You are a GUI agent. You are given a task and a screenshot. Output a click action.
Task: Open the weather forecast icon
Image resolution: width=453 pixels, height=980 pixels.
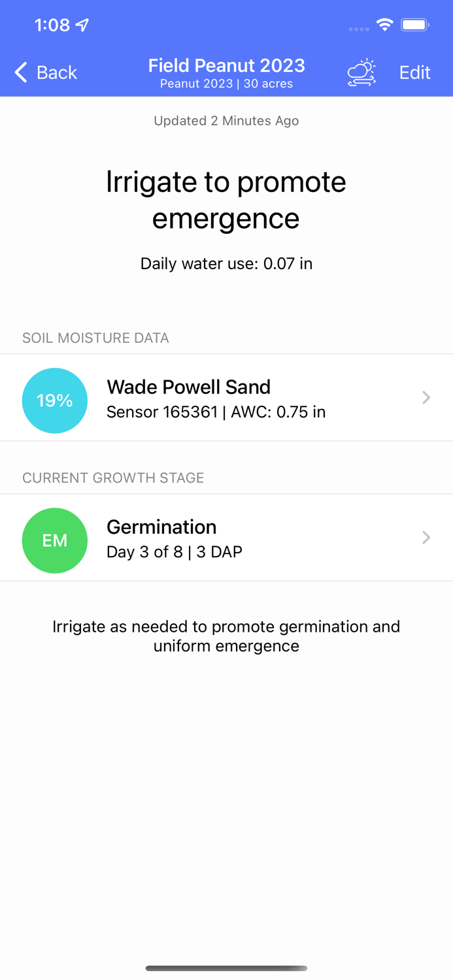click(x=362, y=73)
